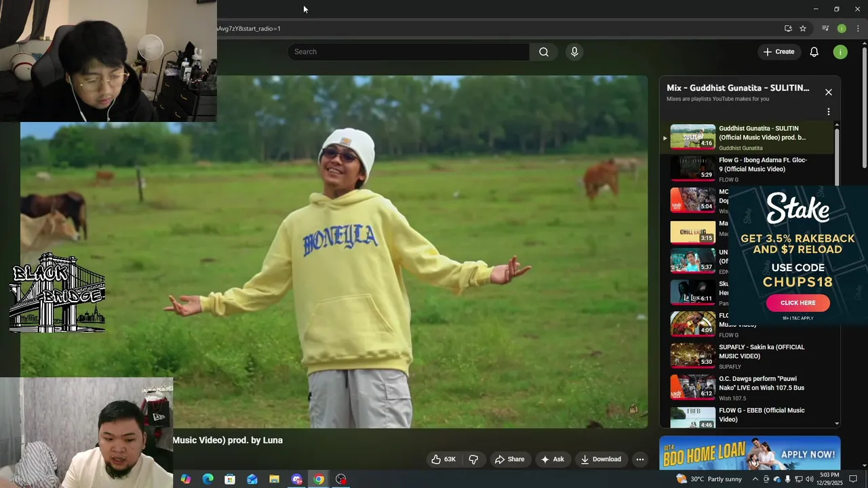Screen dimensions: 868x488
Task: Open the green account avatar menu in YouTube
Action: (840, 52)
